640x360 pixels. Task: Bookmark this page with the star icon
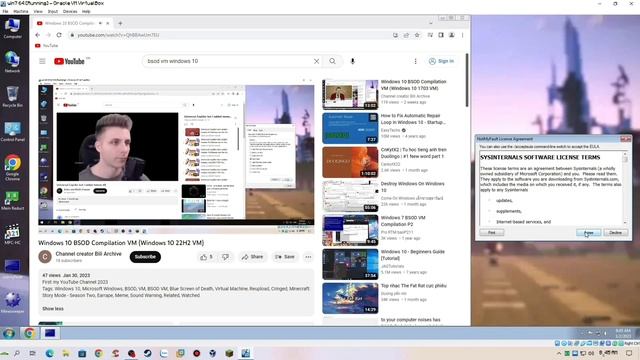417,35
